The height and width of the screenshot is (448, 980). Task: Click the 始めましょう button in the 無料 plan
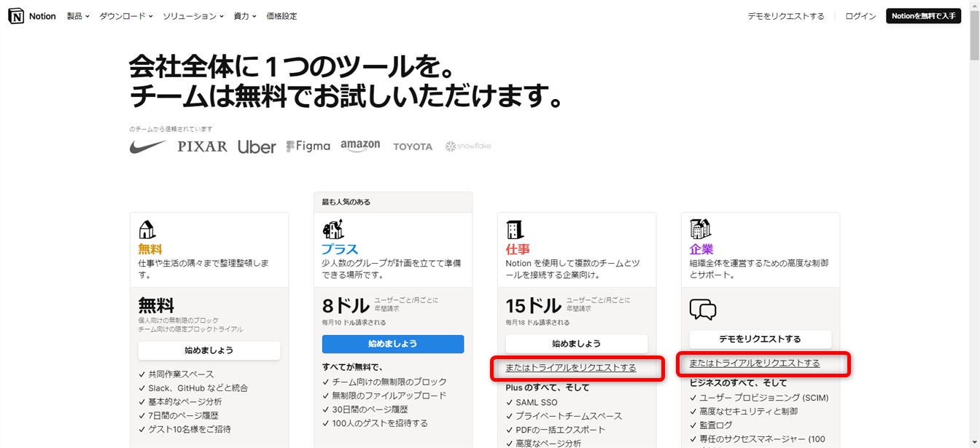coord(209,350)
